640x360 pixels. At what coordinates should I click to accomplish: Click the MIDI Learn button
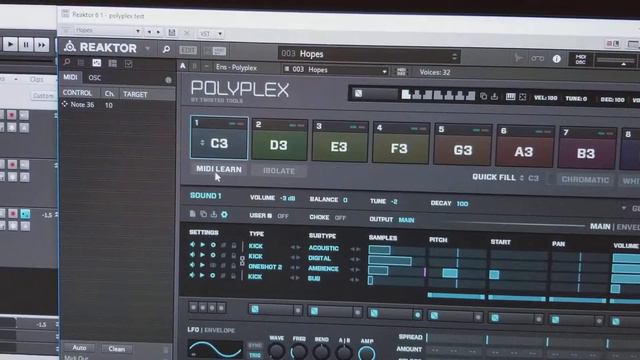pyautogui.click(x=219, y=169)
